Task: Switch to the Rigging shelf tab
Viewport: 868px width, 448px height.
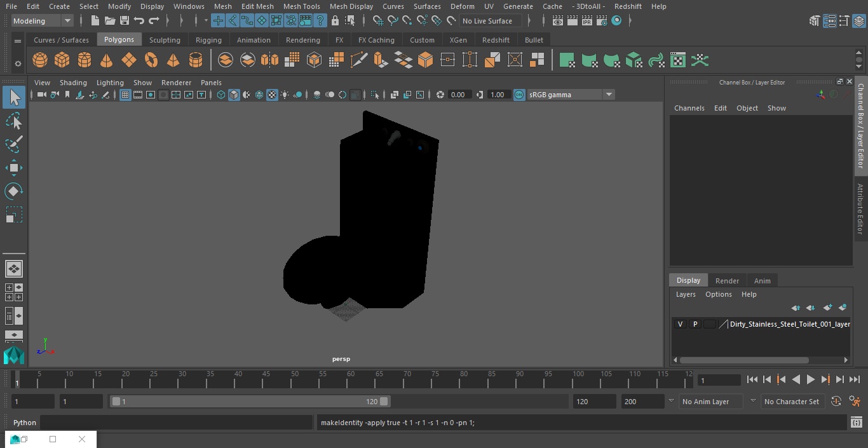Action: pos(208,40)
